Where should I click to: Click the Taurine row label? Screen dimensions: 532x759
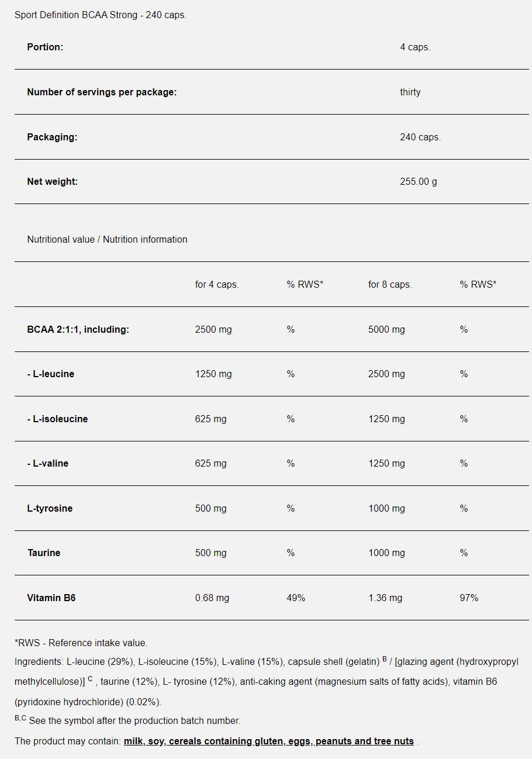[44, 553]
